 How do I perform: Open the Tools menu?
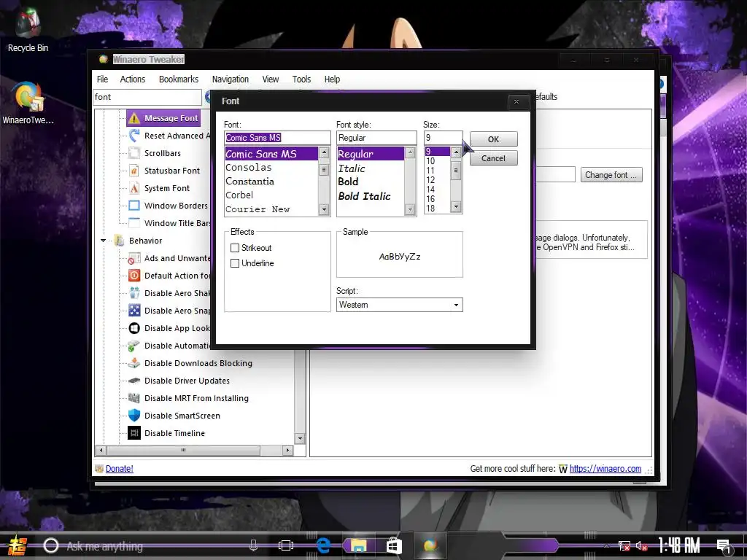[x=301, y=79]
